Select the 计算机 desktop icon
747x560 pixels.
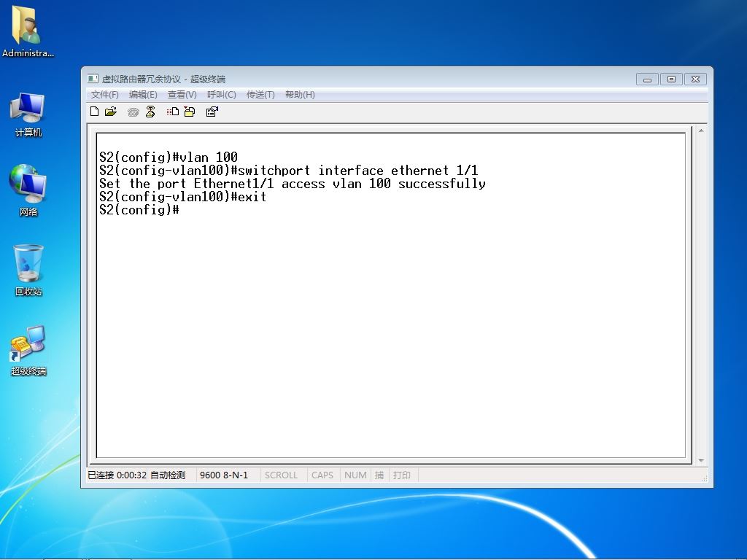point(28,115)
